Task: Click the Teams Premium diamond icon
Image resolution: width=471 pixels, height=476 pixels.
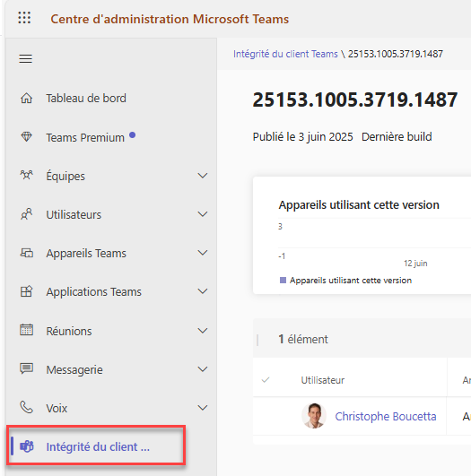Action: [26, 136]
